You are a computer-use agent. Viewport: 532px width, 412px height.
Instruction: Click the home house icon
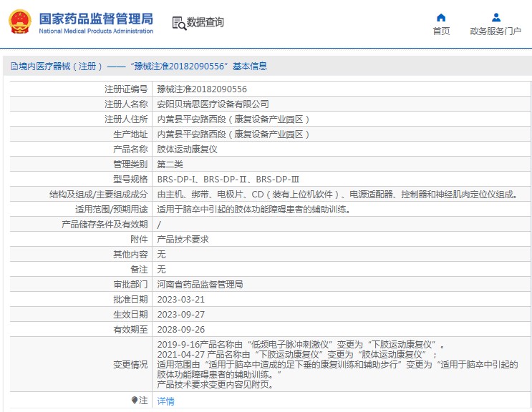pos(441,18)
